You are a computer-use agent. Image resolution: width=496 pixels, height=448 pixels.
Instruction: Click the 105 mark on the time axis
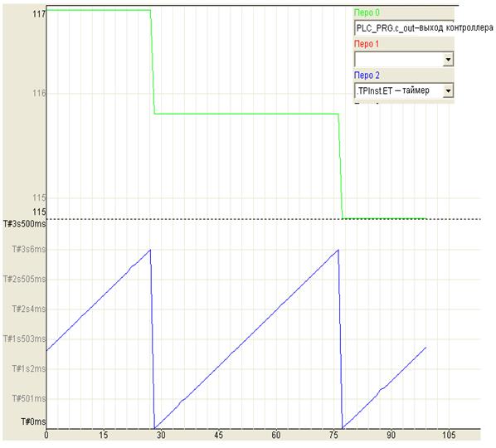449,435
